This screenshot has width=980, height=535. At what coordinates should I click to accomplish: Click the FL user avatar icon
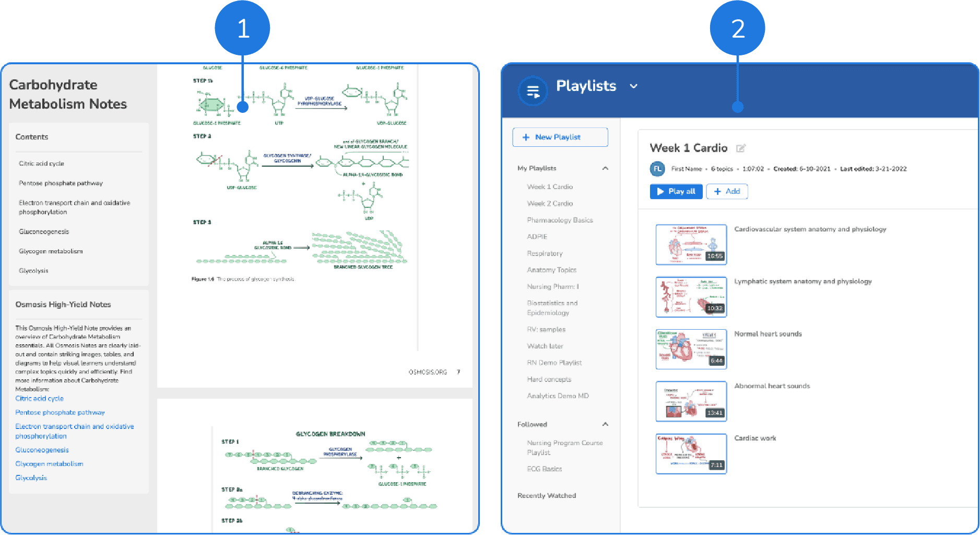tap(657, 169)
